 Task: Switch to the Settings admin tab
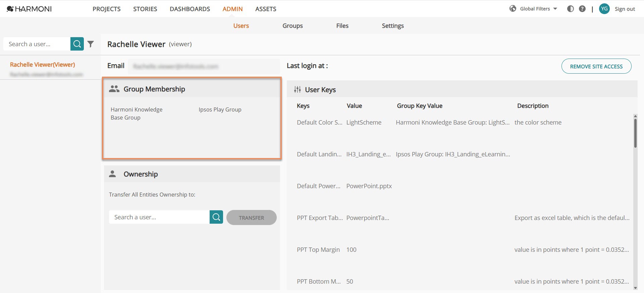393,26
